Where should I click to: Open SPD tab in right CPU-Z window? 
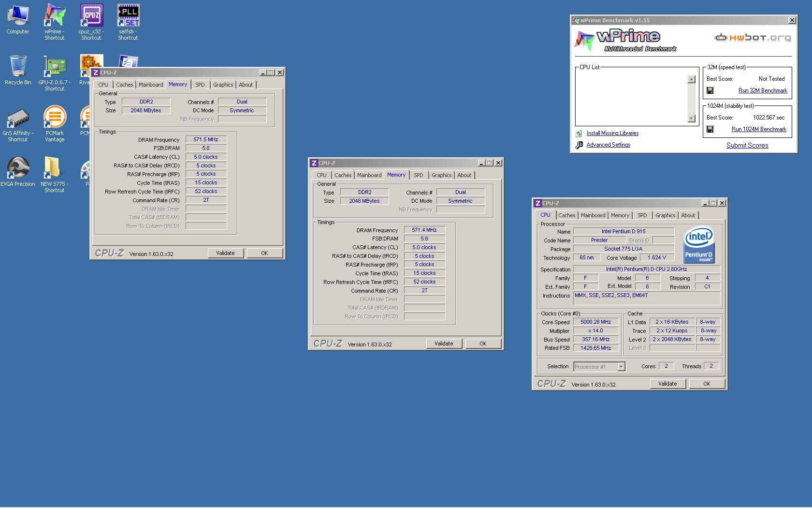(642, 215)
